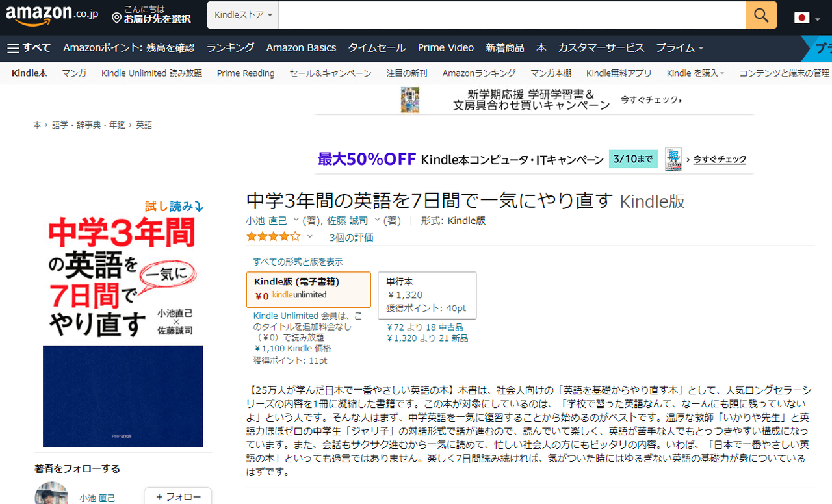Viewport: 832px width, 504px height.
Task: Expand the dropdown beside author 佐藤 誠司
Action: [377, 220]
